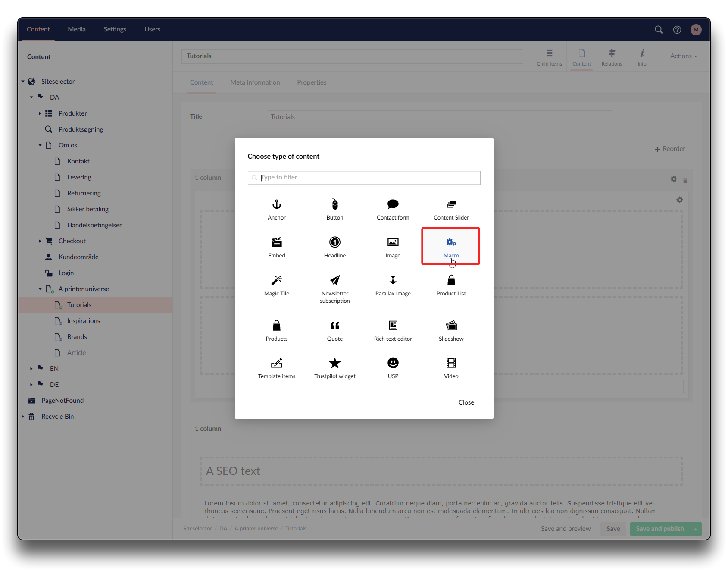
Task: Open the help question mark icon
Action: point(677,30)
